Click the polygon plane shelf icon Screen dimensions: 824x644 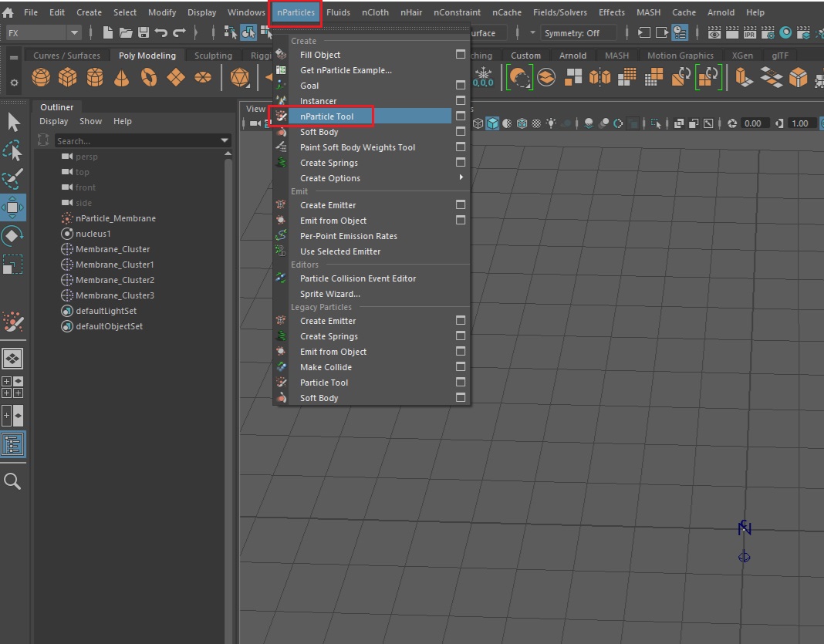click(x=175, y=78)
